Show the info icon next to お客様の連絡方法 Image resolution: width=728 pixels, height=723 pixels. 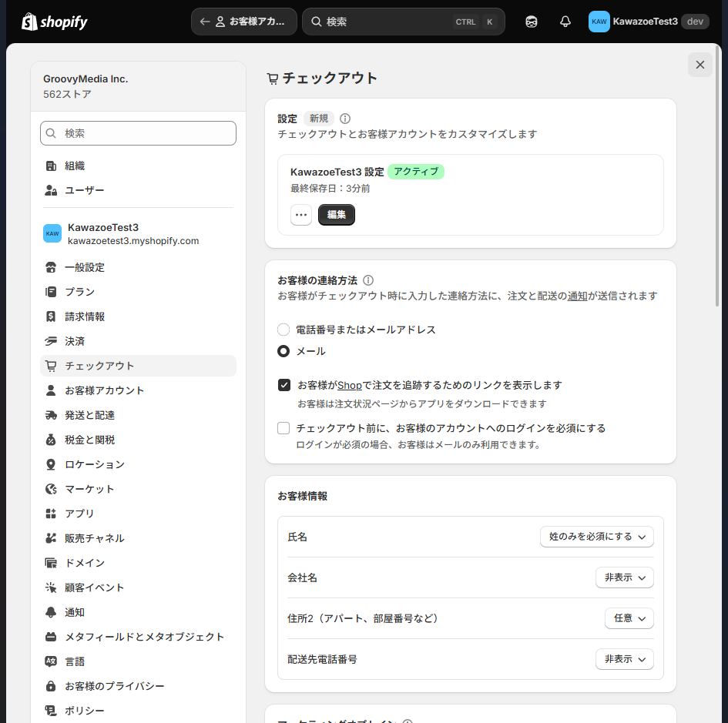367,280
